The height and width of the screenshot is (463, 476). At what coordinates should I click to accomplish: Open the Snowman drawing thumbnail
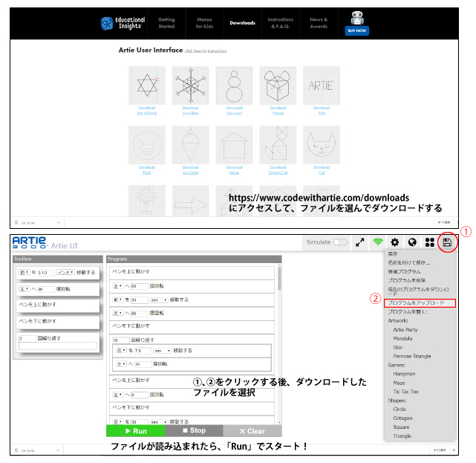[234, 85]
